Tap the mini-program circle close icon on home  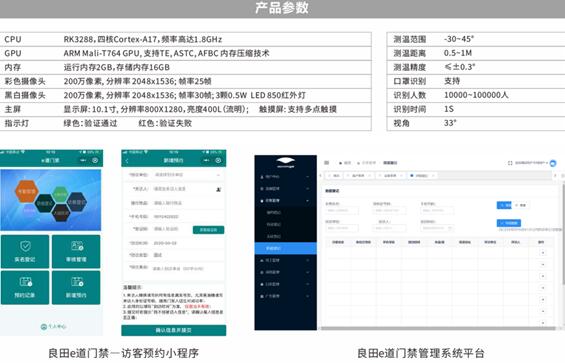pos(95,160)
